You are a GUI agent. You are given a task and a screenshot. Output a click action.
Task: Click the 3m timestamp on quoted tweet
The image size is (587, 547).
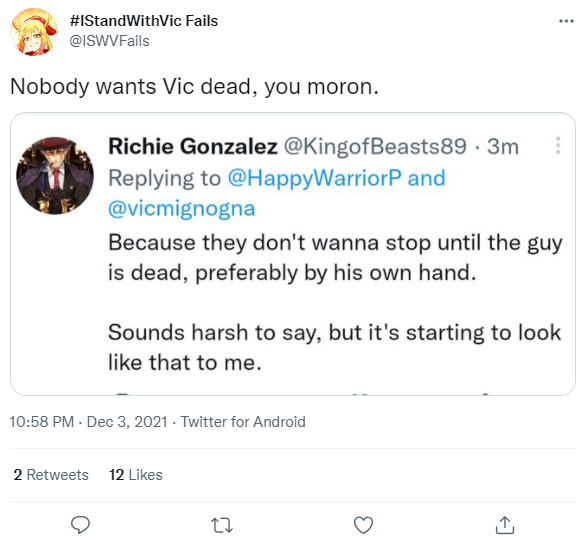pos(503,146)
